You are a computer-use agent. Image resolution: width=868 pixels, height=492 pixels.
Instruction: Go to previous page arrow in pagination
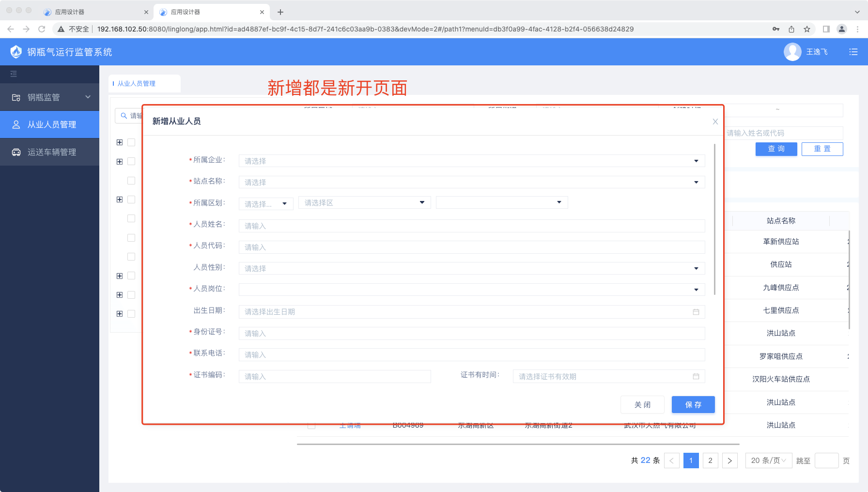tap(672, 461)
